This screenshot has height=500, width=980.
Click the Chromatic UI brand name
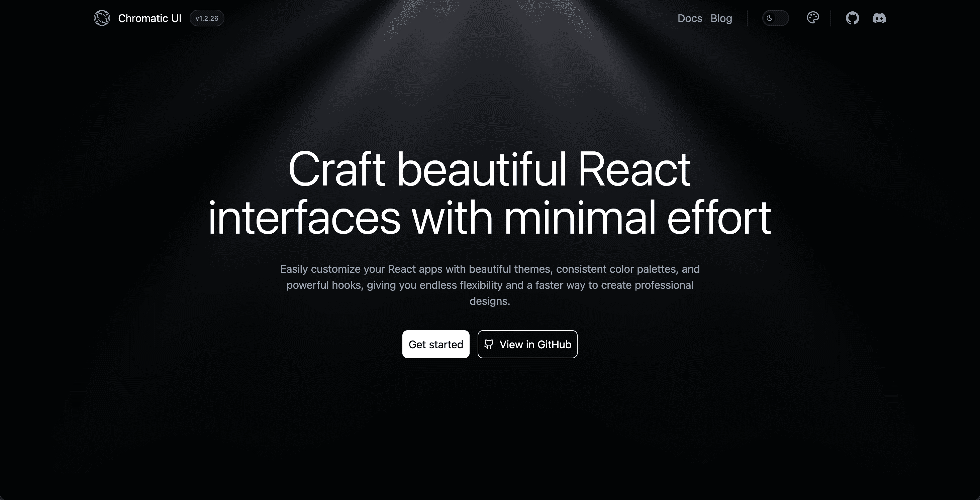tap(150, 18)
